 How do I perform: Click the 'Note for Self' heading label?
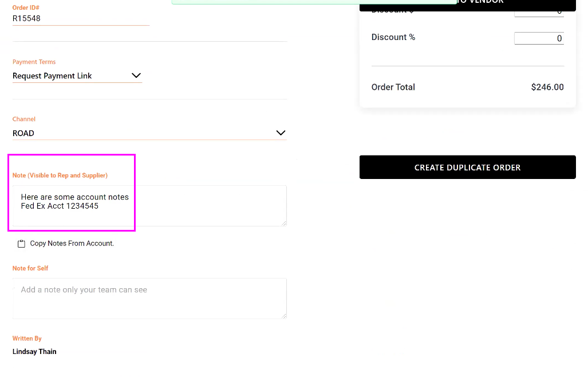pyautogui.click(x=30, y=268)
